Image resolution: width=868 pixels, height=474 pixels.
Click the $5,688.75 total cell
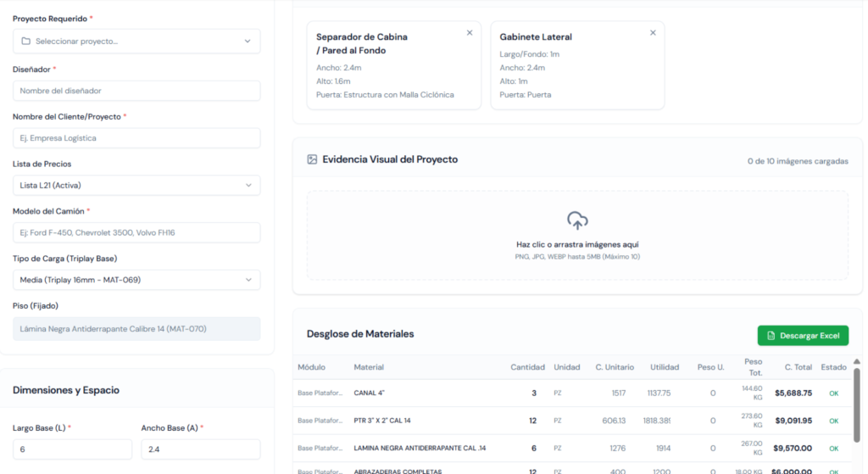click(793, 393)
